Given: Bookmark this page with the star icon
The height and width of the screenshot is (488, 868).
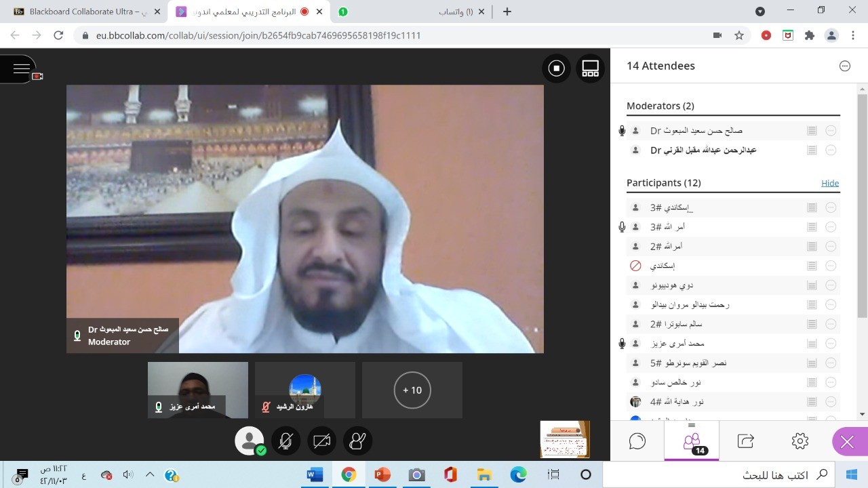Looking at the screenshot, I should pyautogui.click(x=739, y=35).
